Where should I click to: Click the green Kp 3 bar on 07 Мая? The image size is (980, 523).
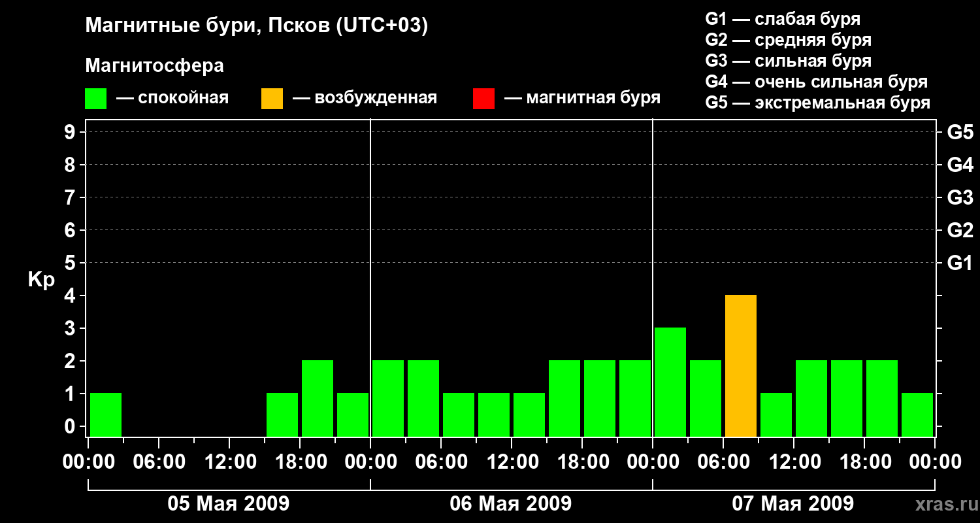(x=670, y=382)
